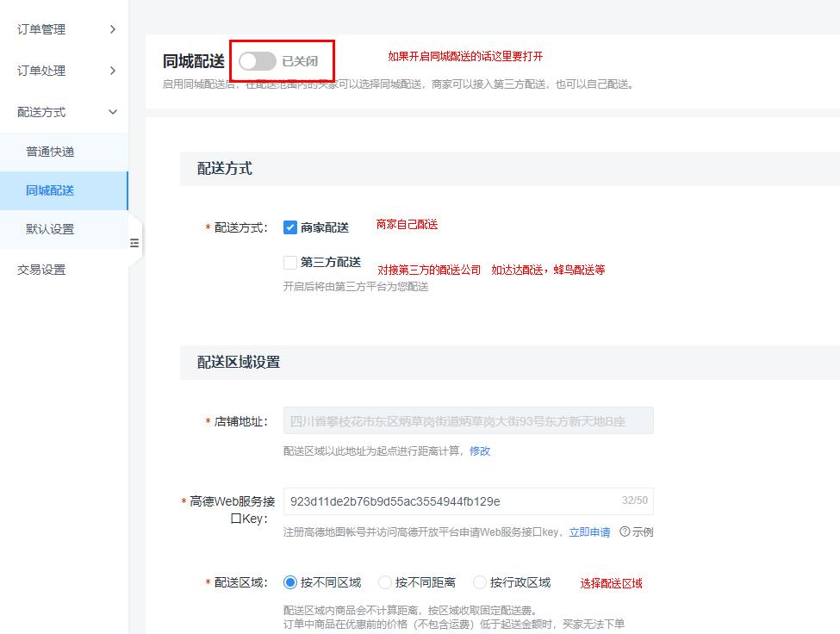Click the 立即申请 link for Web service key
Image resolution: width=840 pixels, height=634 pixels.
589,532
